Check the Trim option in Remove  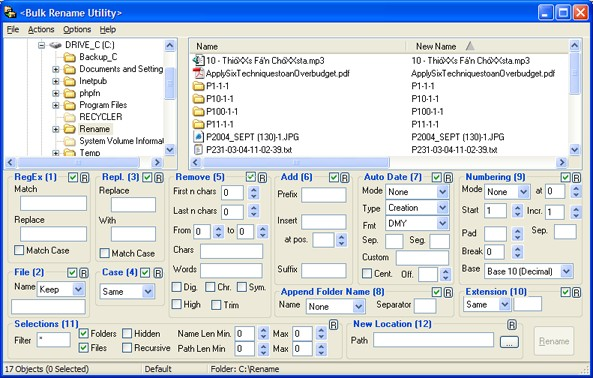click(216, 305)
